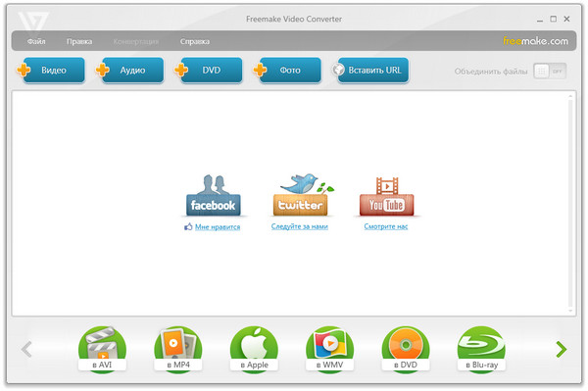Convert to MP4 format icon
Screen dimensions: 588x391
[178, 349]
